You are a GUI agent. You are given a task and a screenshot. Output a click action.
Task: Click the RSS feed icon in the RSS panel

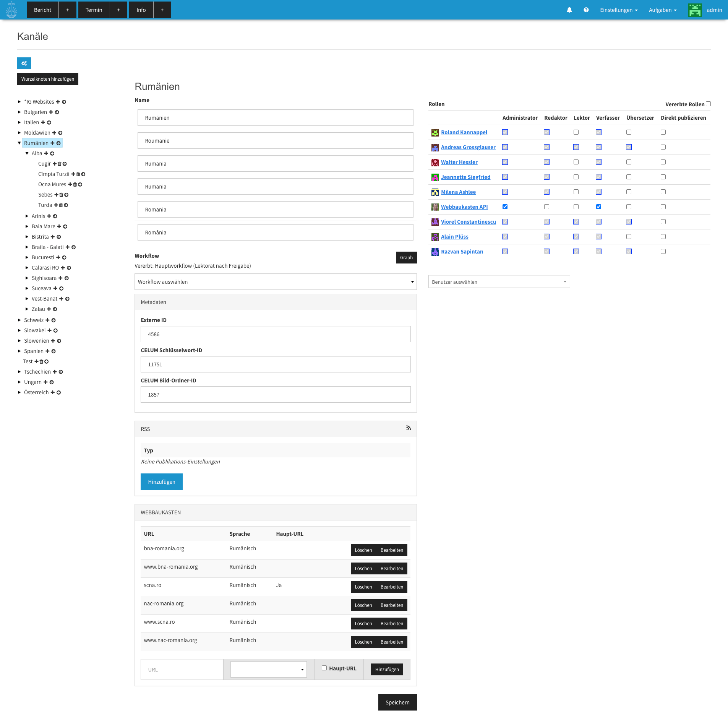pos(409,428)
